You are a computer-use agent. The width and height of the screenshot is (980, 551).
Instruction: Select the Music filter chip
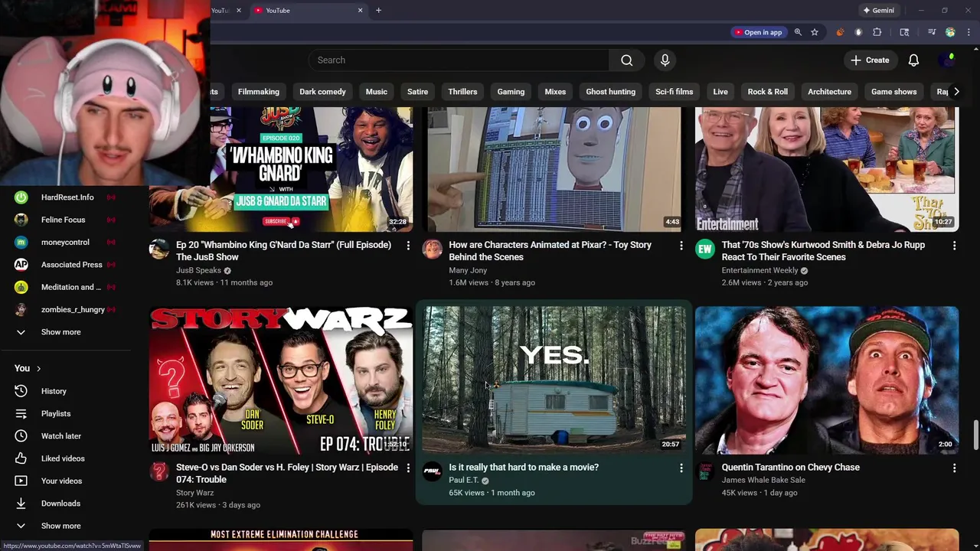(x=376, y=92)
